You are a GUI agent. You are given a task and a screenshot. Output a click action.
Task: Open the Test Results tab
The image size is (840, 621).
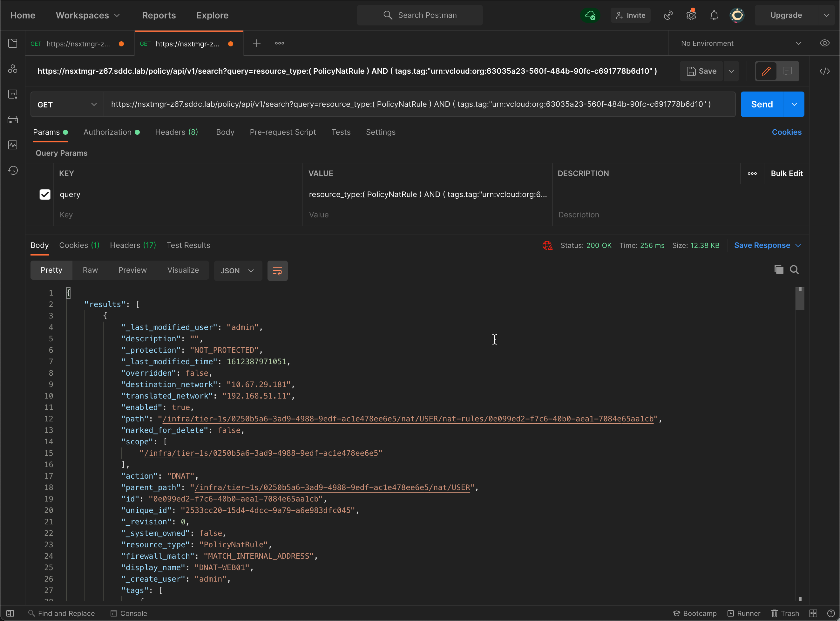click(x=188, y=245)
